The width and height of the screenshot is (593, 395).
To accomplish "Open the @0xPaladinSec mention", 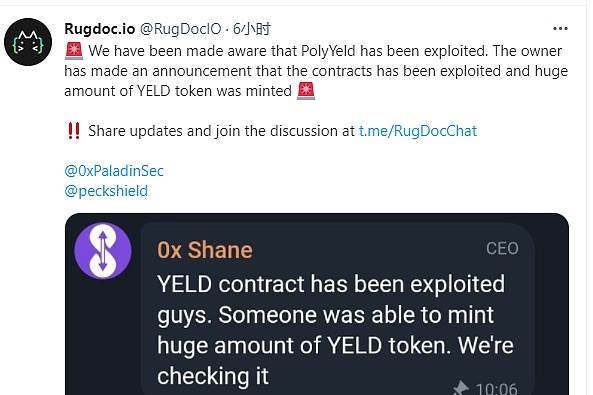I will [114, 171].
